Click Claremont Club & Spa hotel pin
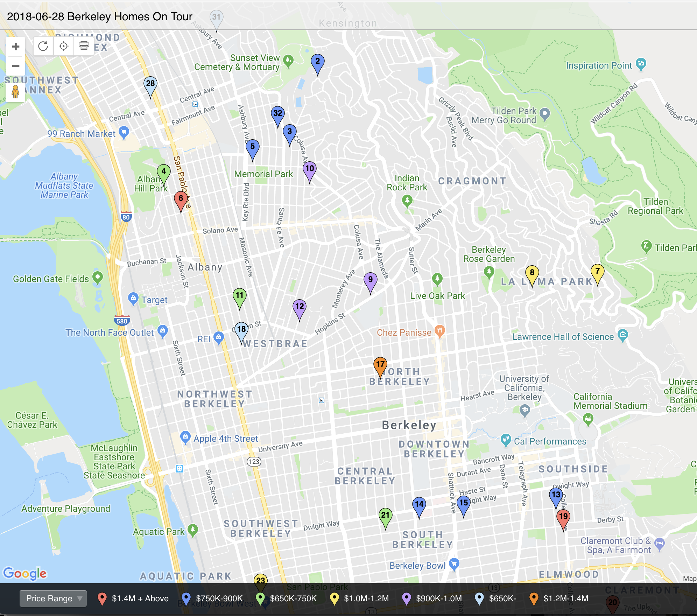The width and height of the screenshot is (697, 616). tap(660, 544)
